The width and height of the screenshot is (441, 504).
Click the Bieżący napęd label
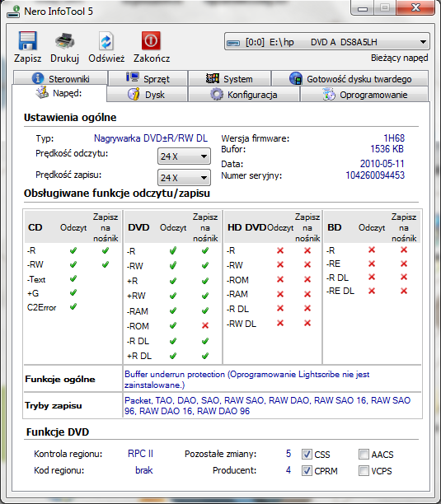point(399,58)
